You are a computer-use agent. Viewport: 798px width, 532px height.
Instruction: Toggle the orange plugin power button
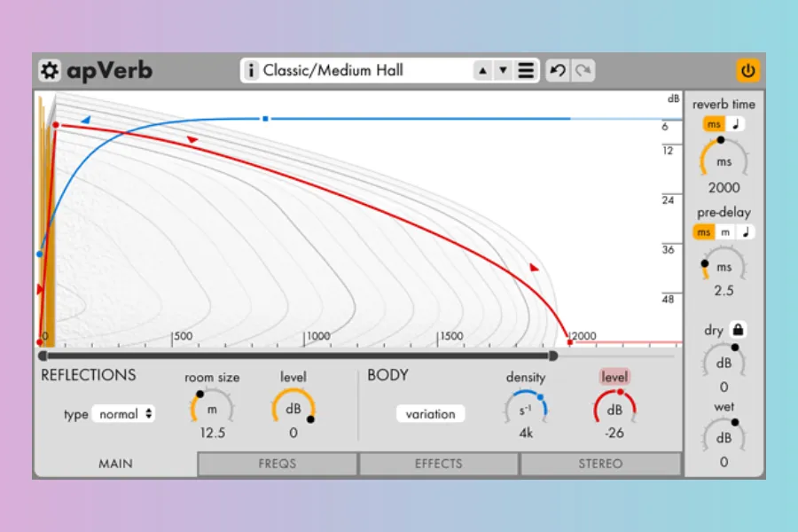point(747,71)
